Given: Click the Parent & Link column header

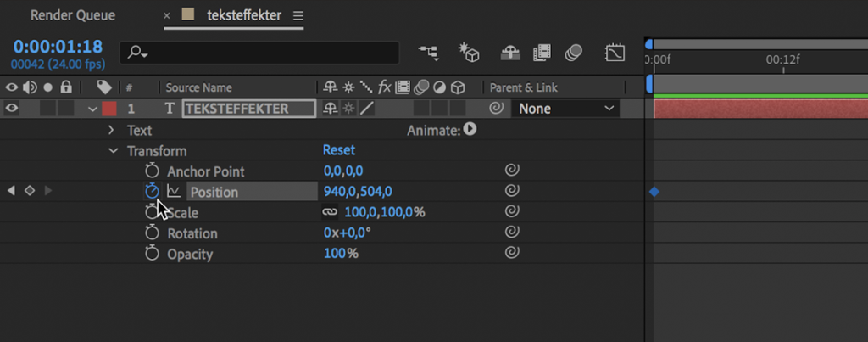Looking at the screenshot, I should pyautogui.click(x=524, y=87).
